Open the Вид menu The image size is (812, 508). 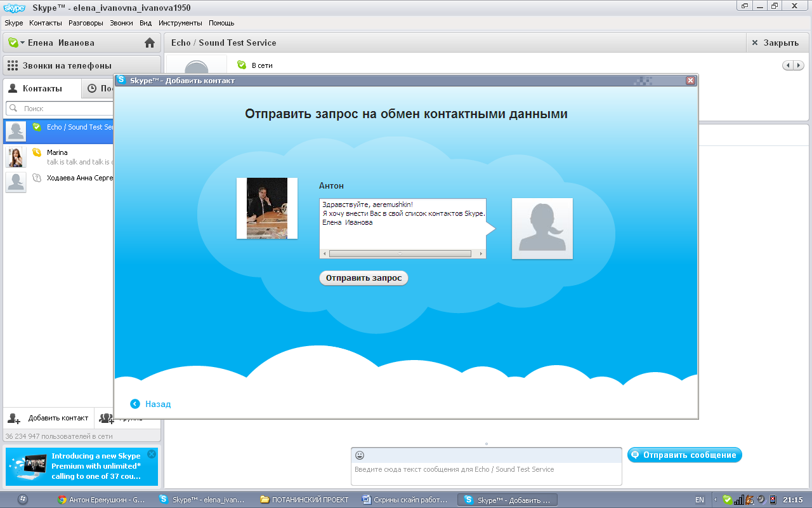146,23
